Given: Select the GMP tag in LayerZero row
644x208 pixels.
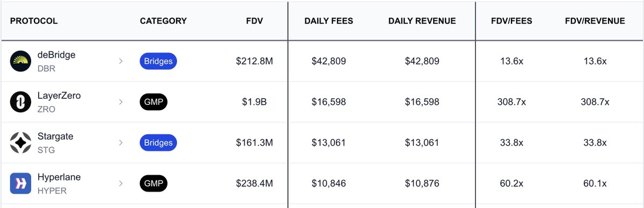Looking at the screenshot, I should point(153,102).
